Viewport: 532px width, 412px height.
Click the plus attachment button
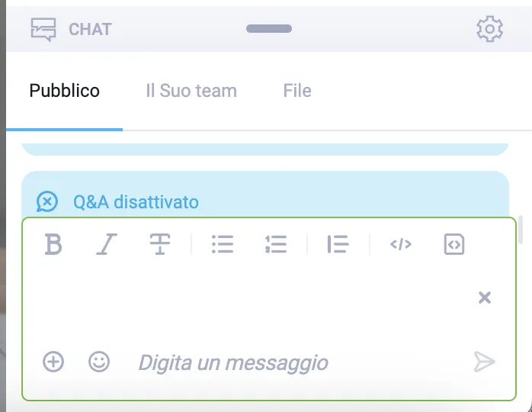coord(53,362)
